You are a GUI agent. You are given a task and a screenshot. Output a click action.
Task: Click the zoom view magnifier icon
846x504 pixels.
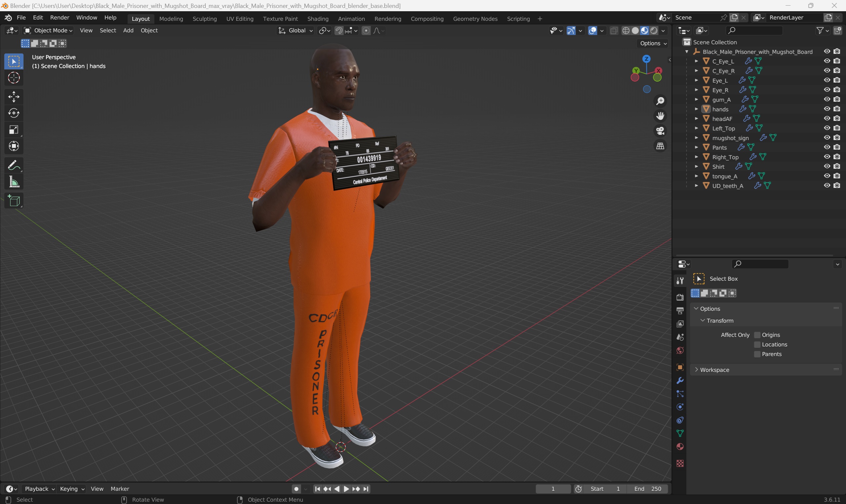click(660, 101)
